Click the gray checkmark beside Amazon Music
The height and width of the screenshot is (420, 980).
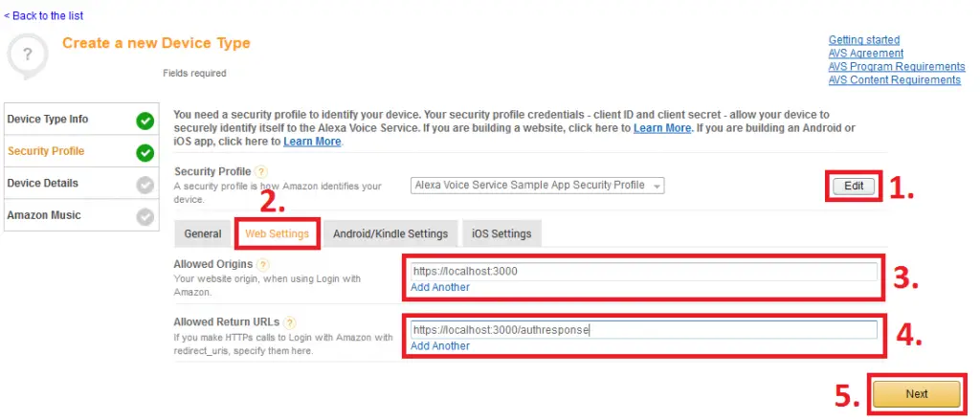point(145,216)
